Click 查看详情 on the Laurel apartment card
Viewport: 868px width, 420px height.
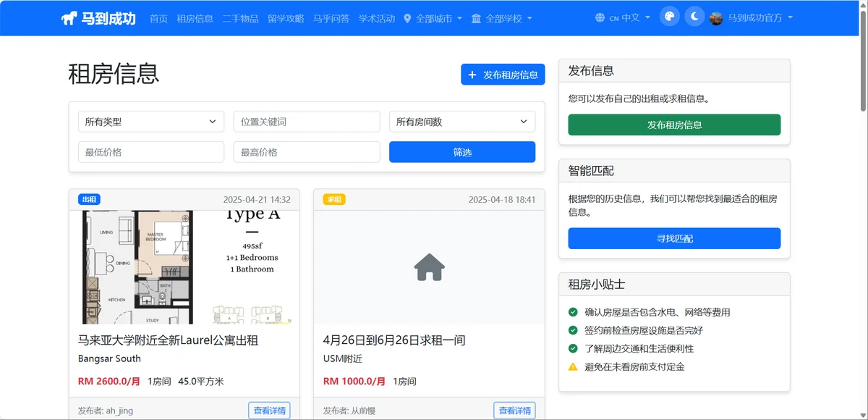click(269, 411)
